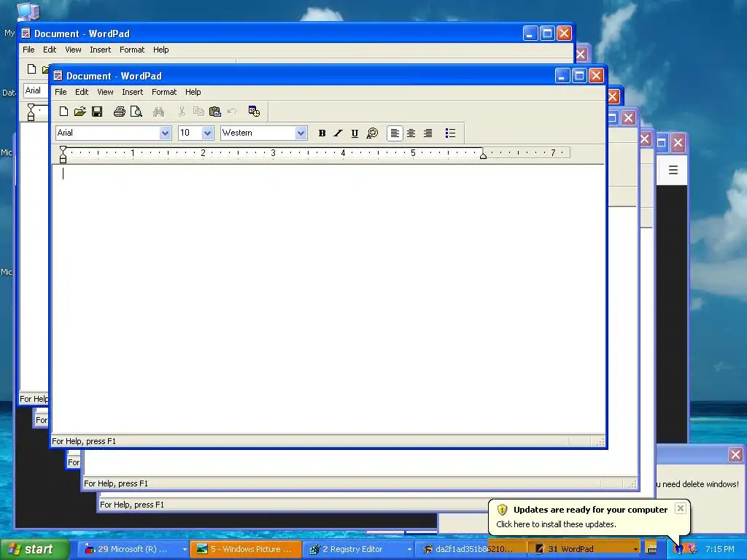Open 29 Microsoft (R) taskbar group
Viewport: 747px width, 560px height.
click(x=133, y=549)
